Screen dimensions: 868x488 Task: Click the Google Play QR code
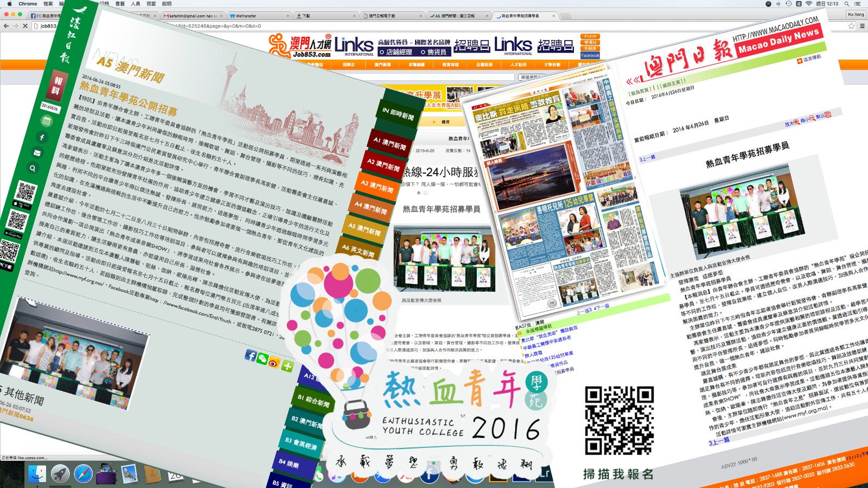(17, 221)
